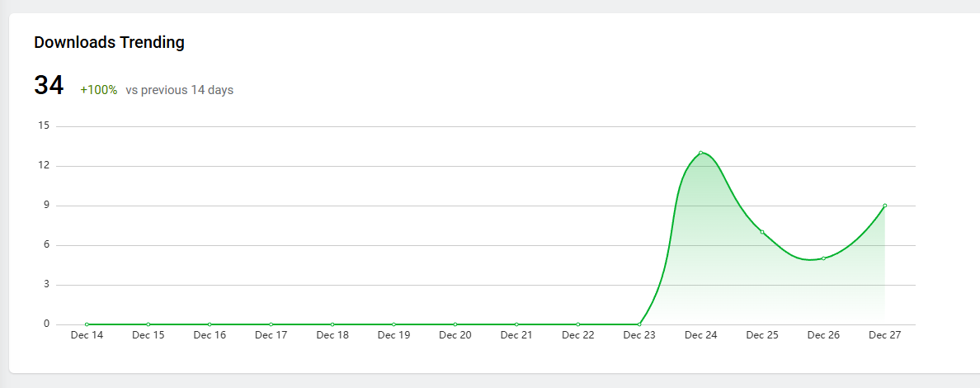Click the Dec 14 x-axis label
The height and width of the screenshot is (388, 980).
point(87,335)
